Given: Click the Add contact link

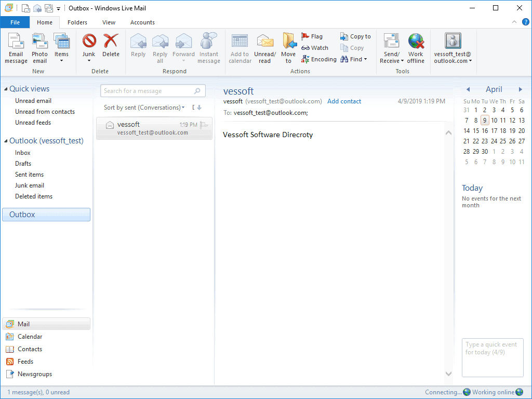Looking at the screenshot, I should pos(344,101).
